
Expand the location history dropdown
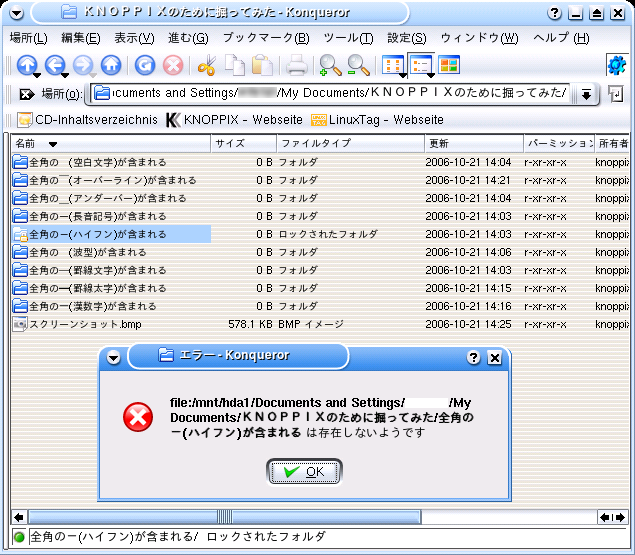coord(586,95)
